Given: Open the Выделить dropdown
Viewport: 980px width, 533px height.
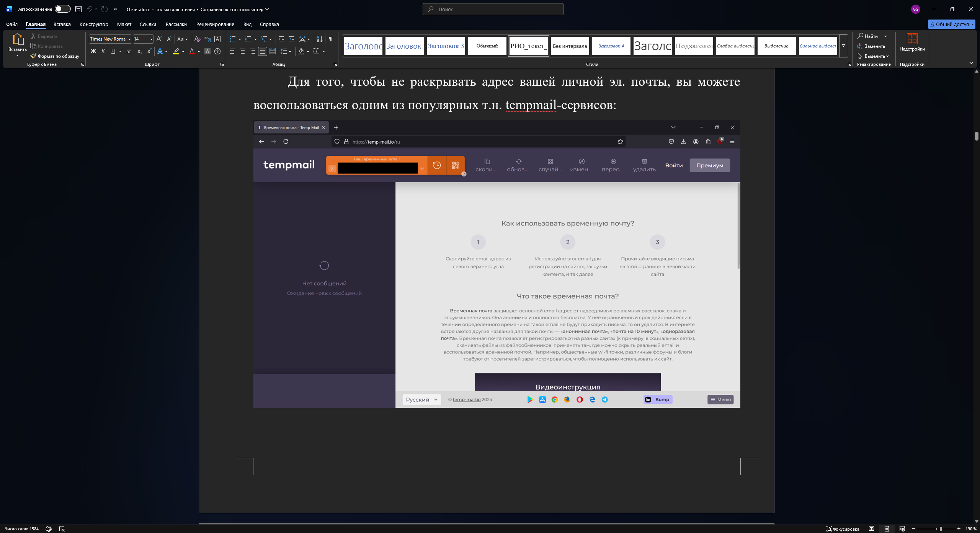Looking at the screenshot, I should pyautogui.click(x=873, y=56).
